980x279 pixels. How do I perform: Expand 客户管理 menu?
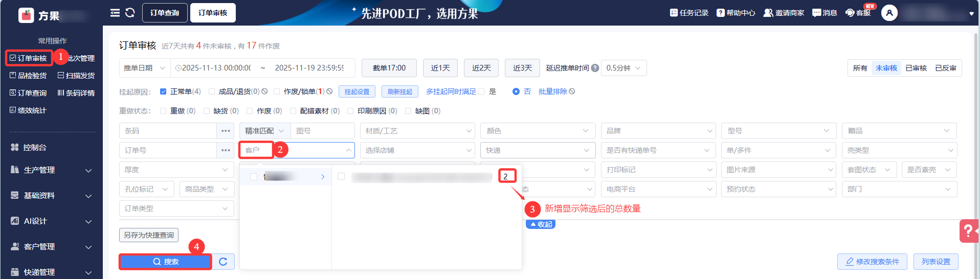tap(51, 246)
